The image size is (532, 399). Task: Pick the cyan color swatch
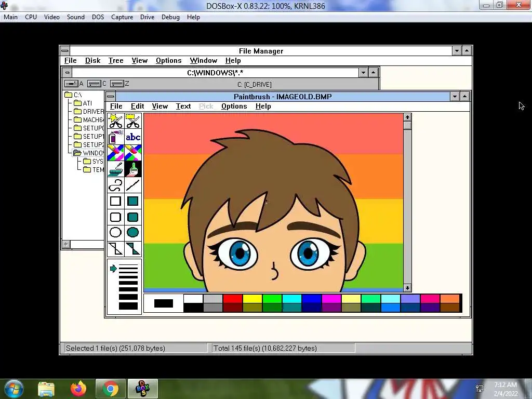pyautogui.click(x=292, y=299)
